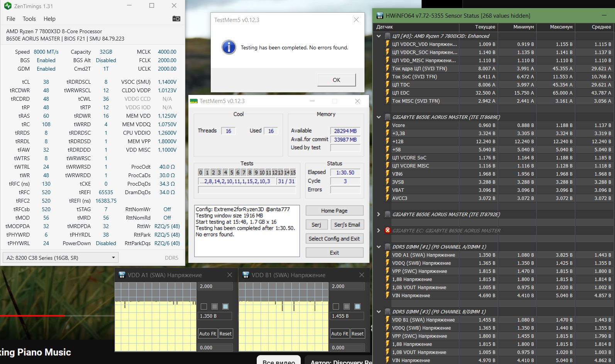This screenshot has height=364, width=615.
Task: Click the lightning icon beside ЦП VDDCR_SOC row
Action: pyautogui.click(x=387, y=52)
